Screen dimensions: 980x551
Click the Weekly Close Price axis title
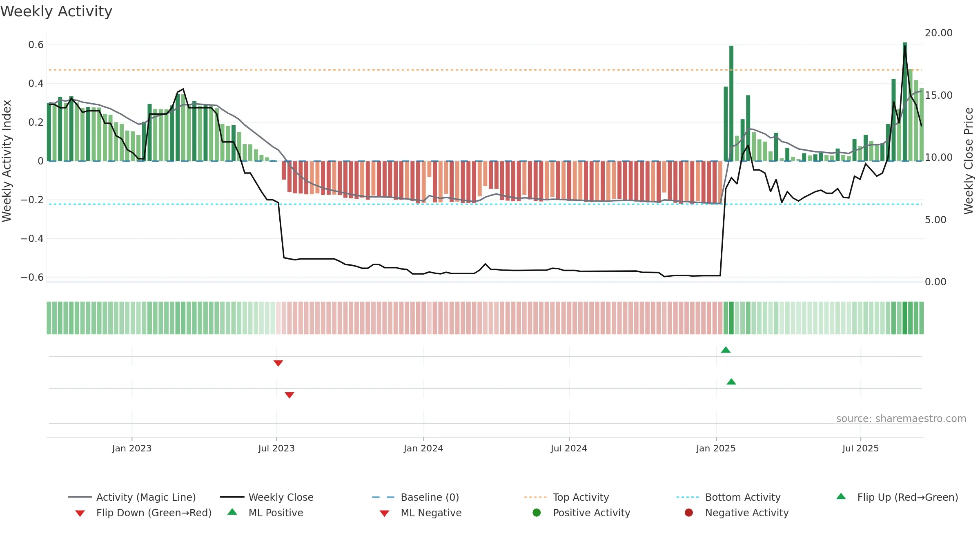click(969, 161)
